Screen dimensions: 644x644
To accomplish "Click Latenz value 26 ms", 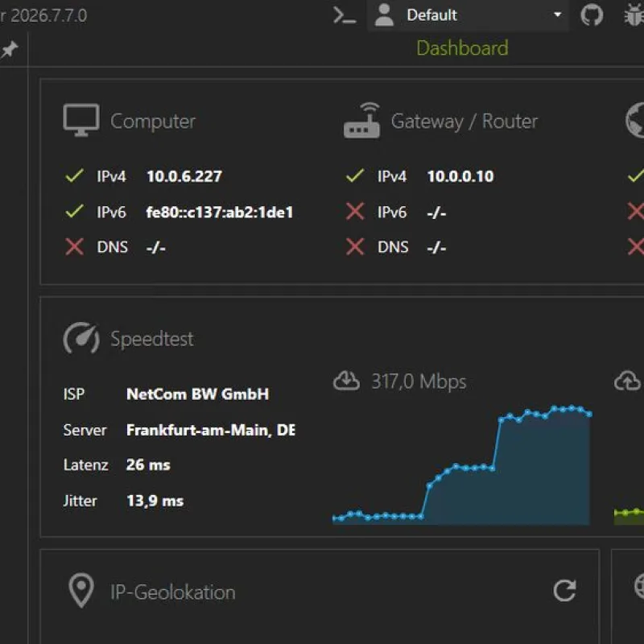I will point(148,465).
